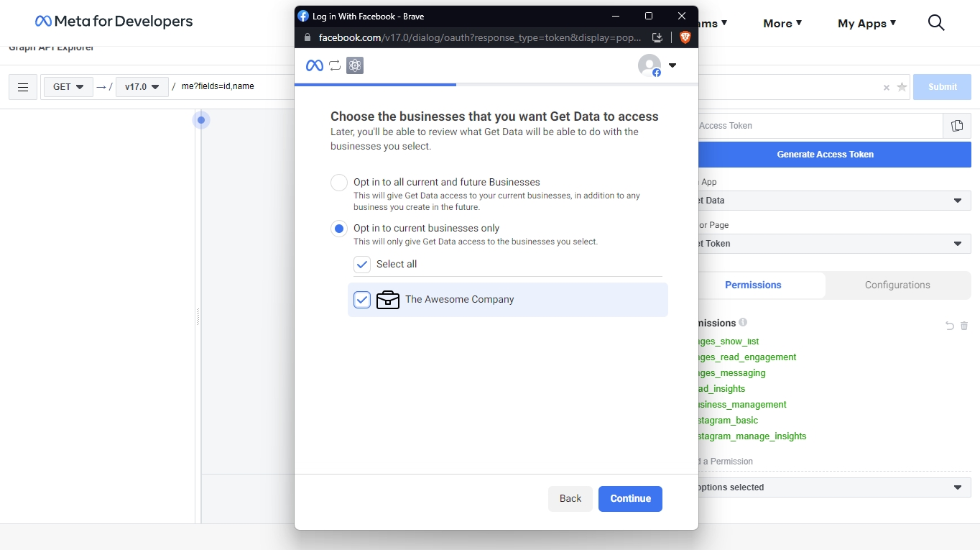This screenshot has width=980, height=550.
Task: Open the My Apps menu
Action: point(866,23)
